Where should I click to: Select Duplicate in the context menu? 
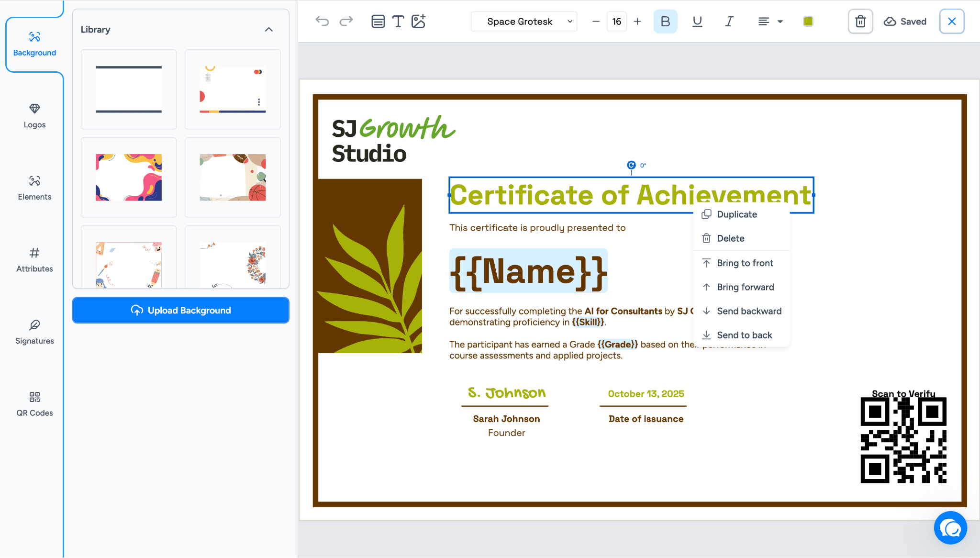(x=736, y=214)
